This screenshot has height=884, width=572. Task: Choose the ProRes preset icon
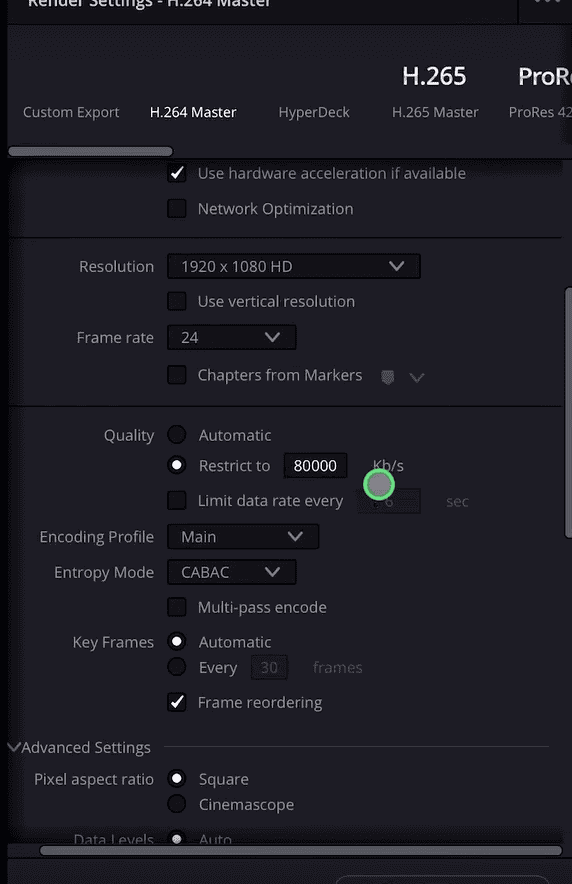544,76
